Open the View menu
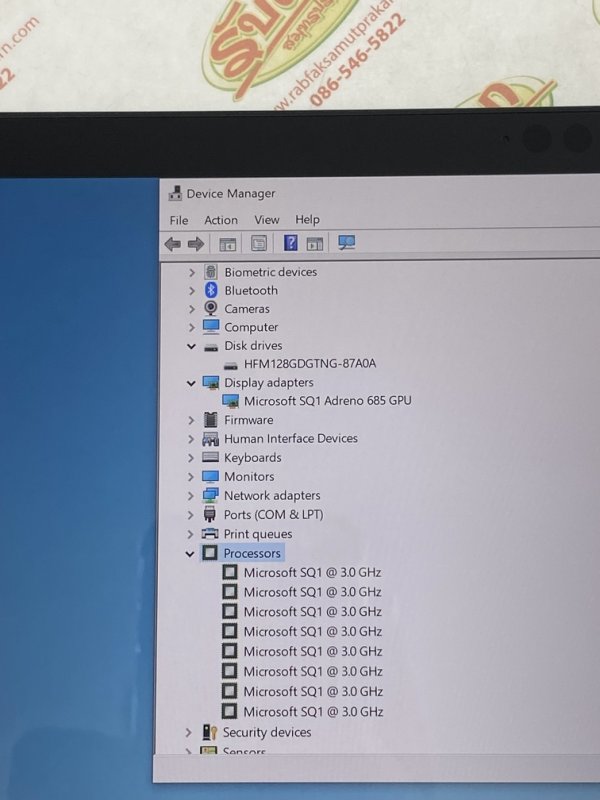600x800 pixels. (x=267, y=219)
